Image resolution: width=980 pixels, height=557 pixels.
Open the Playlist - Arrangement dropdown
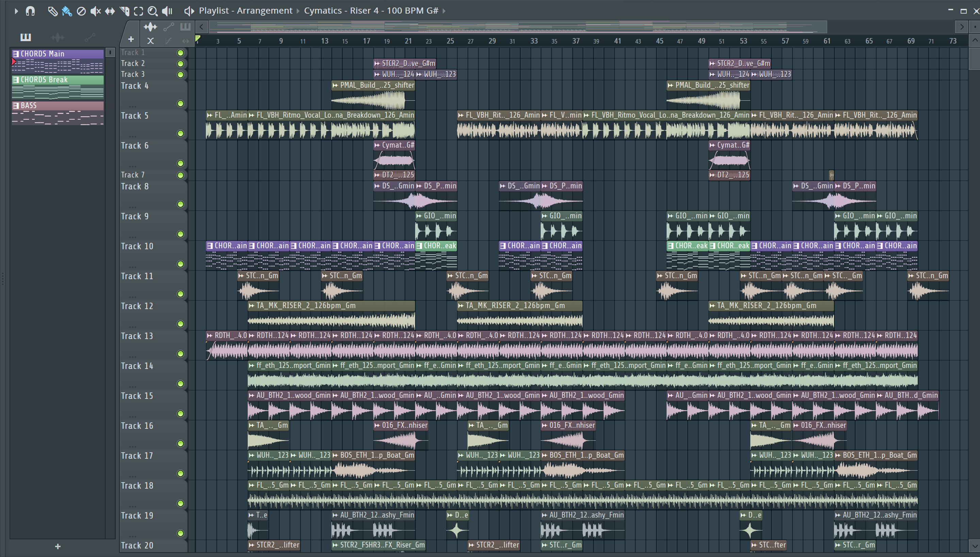point(245,11)
